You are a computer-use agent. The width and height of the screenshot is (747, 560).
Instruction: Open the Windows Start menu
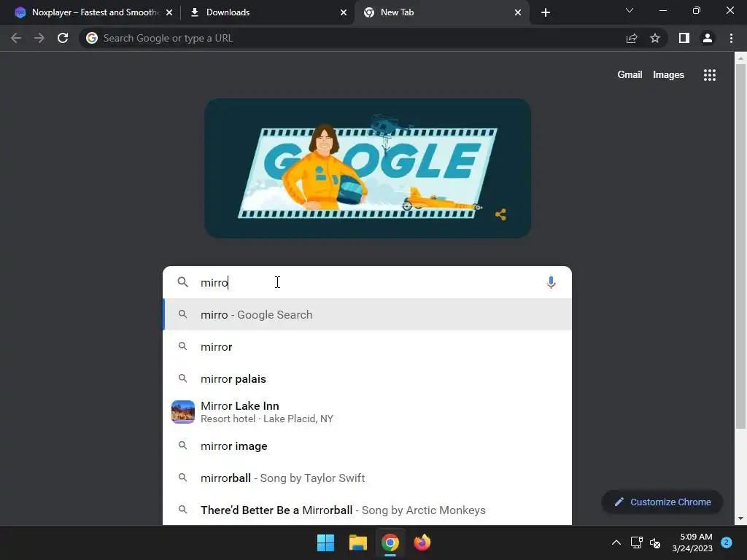pyautogui.click(x=326, y=542)
